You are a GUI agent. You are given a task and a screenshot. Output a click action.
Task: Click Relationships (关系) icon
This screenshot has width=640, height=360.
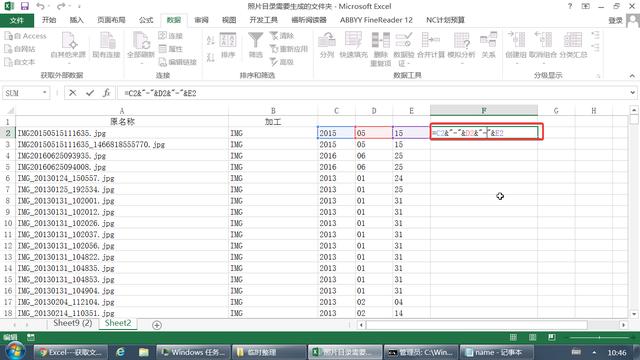[488, 45]
